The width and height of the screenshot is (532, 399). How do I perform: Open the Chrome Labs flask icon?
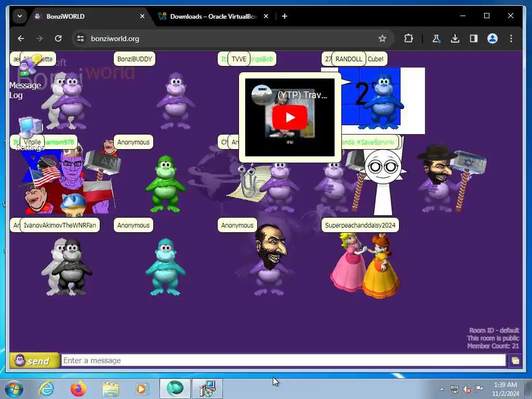[436, 38]
